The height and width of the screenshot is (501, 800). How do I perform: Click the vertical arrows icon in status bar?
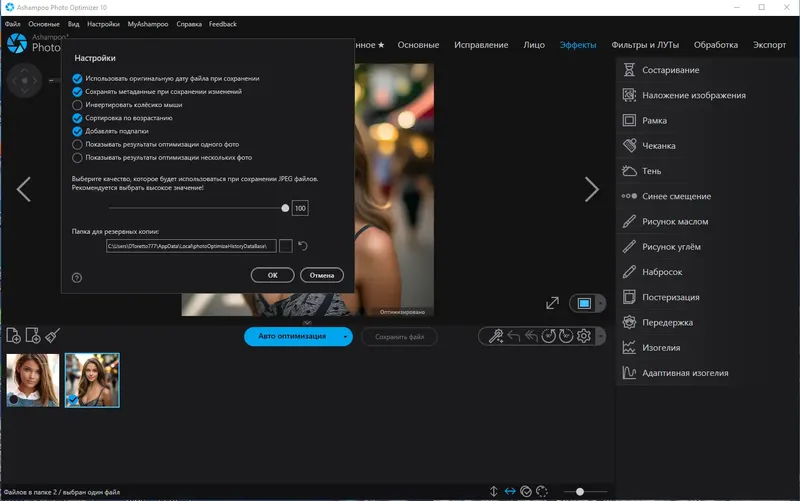point(493,491)
